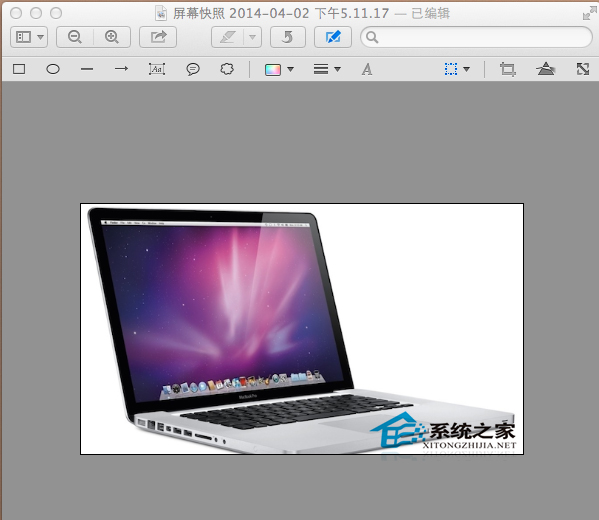Rotate the image counterclockwise
This screenshot has width=599, height=520.
(x=288, y=37)
